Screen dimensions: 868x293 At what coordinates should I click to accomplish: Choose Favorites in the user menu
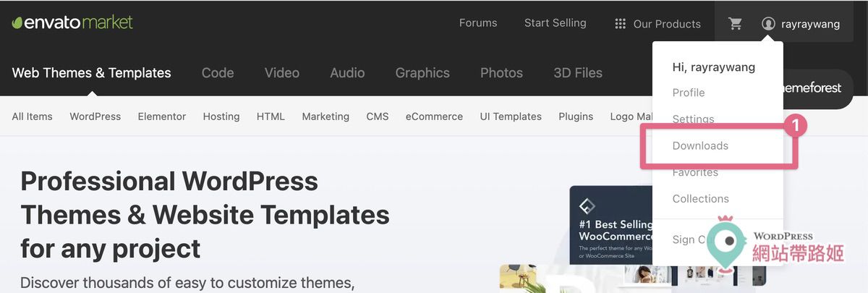[x=695, y=172]
